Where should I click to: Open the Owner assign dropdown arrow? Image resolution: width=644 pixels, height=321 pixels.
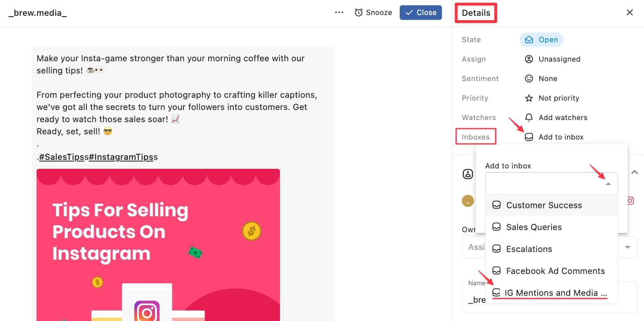coord(628,247)
